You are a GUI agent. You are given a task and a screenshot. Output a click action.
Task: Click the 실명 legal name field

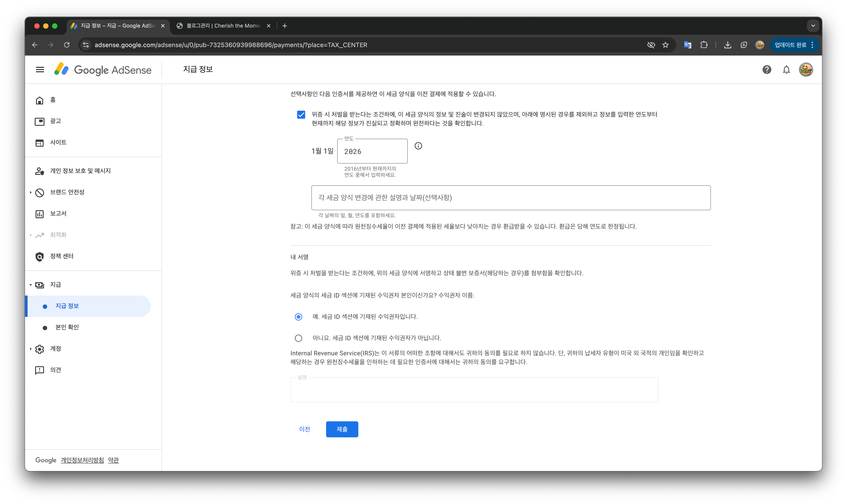[474, 390]
